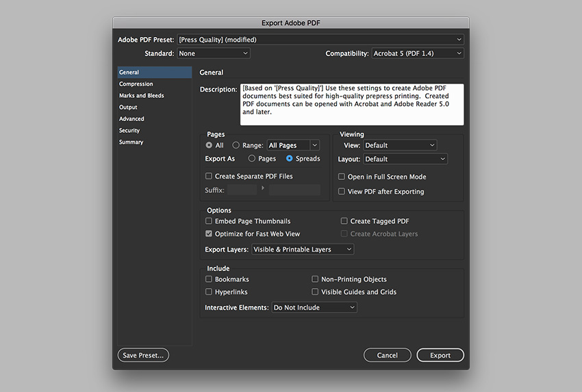Open the Interactive Elements dropdown

(x=314, y=307)
